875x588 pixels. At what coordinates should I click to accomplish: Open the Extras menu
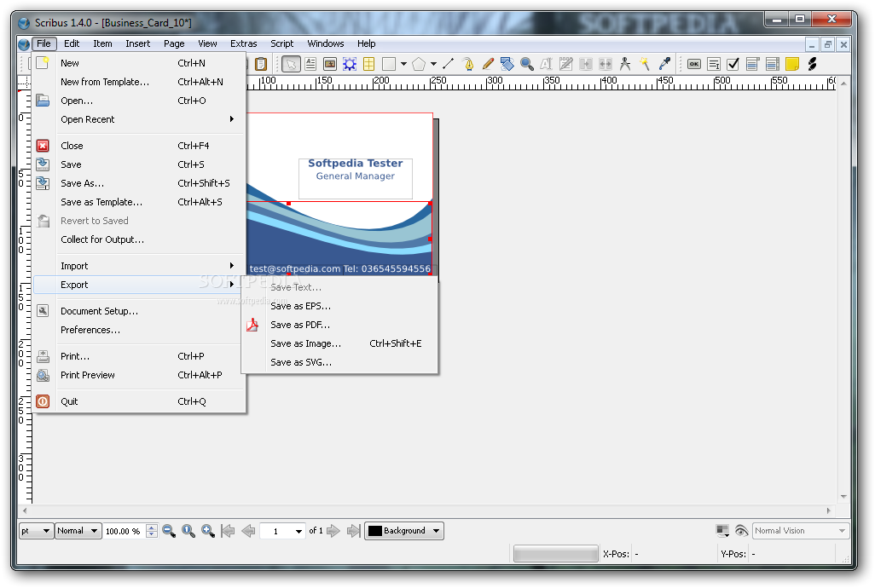coord(243,43)
